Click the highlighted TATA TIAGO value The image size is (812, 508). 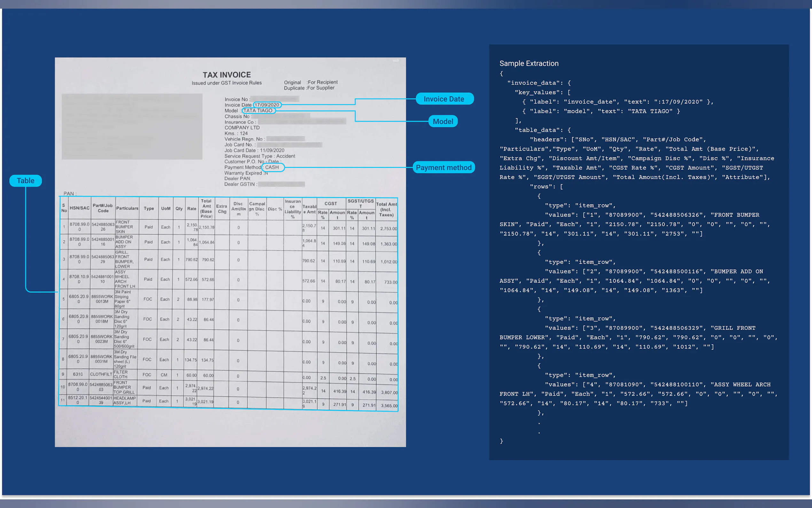pos(258,111)
